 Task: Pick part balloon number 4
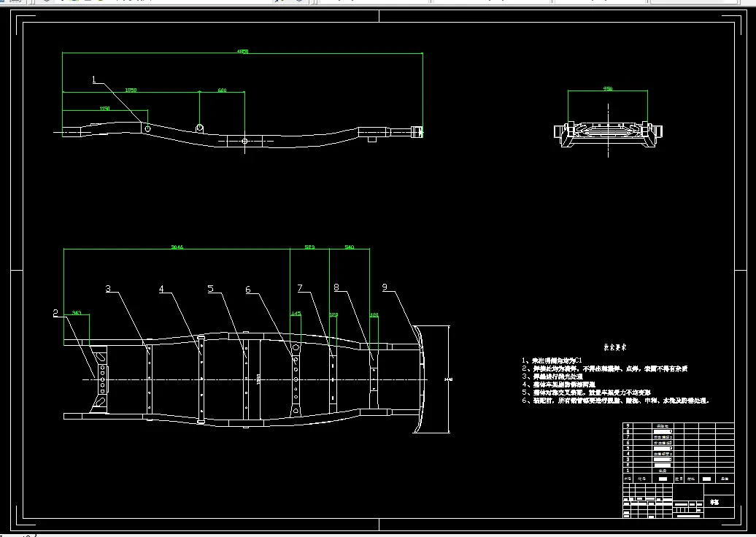[x=161, y=289]
